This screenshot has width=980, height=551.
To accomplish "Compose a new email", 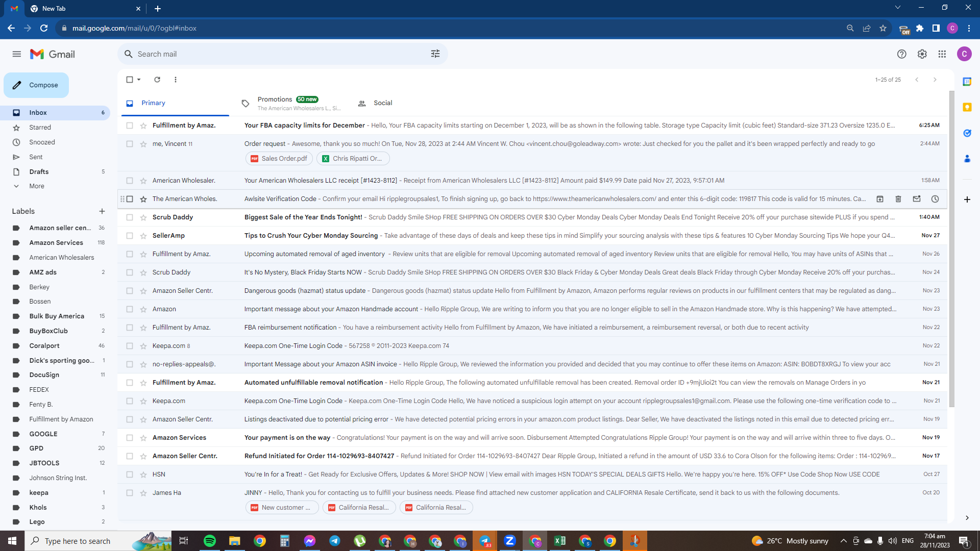I will (36, 85).
